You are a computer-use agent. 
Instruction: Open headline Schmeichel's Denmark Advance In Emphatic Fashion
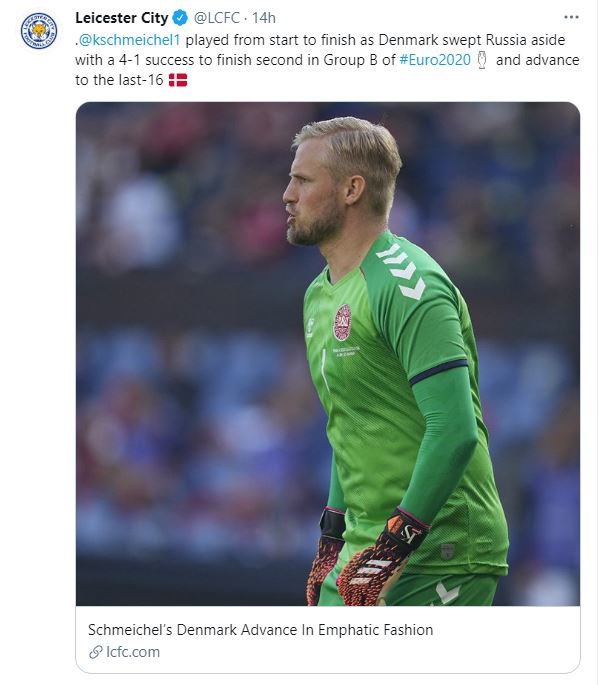260,630
